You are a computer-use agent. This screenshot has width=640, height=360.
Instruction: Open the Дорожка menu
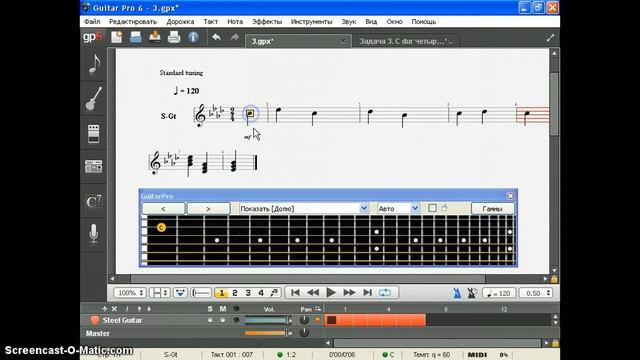pos(180,22)
